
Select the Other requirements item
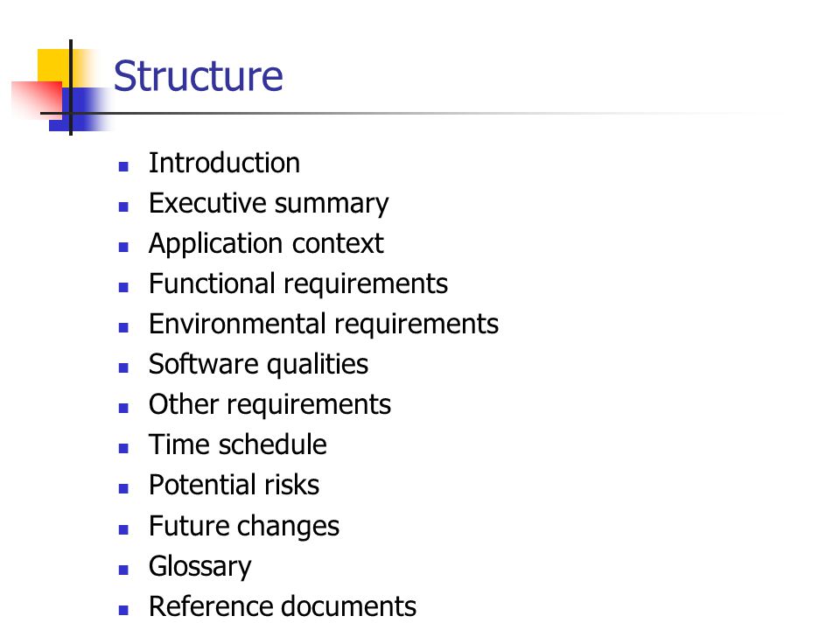270,405
